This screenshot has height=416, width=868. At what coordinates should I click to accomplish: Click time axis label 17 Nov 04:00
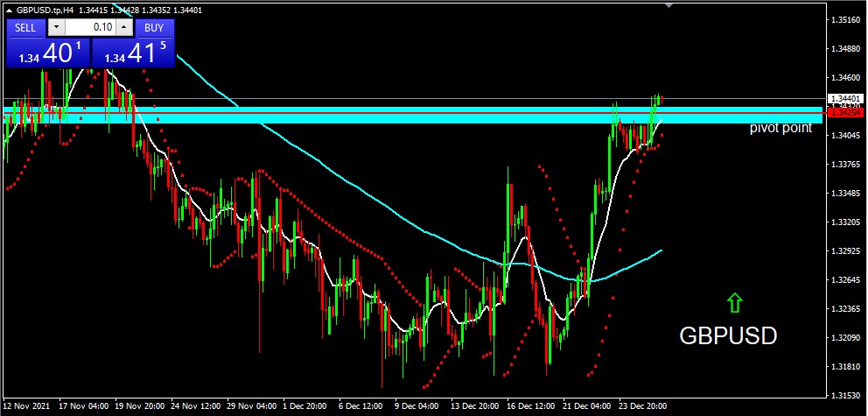pos(83,406)
